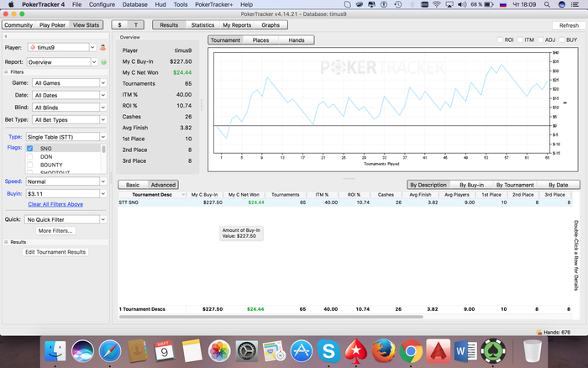Image resolution: width=588 pixels, height=368 pixels.
Task: Open Skype from the dock
Action: pos(328,351)
